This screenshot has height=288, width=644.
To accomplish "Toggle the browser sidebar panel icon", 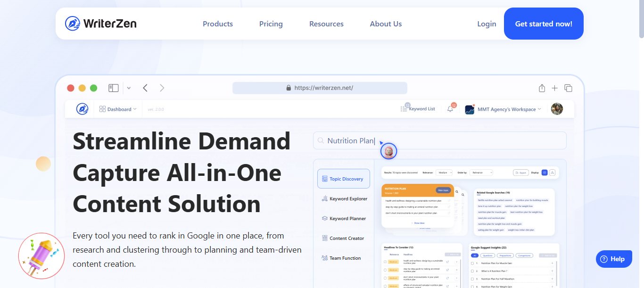I will [x=113, y=88].
